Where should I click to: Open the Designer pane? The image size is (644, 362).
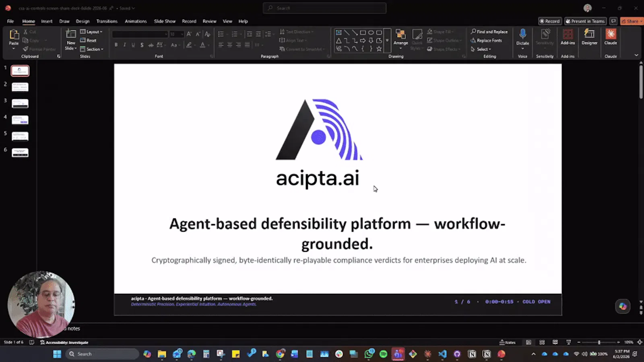[589, 37]
